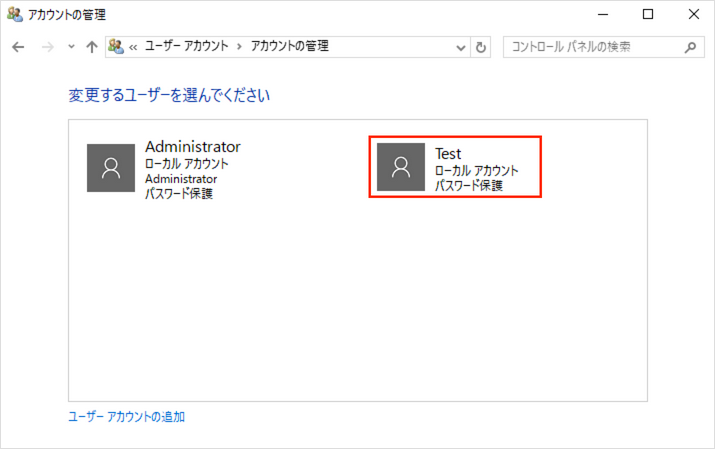715x449 pixels.
Task: Open the ユーザー アカウントの追加 link
Action: pos(126,417)
